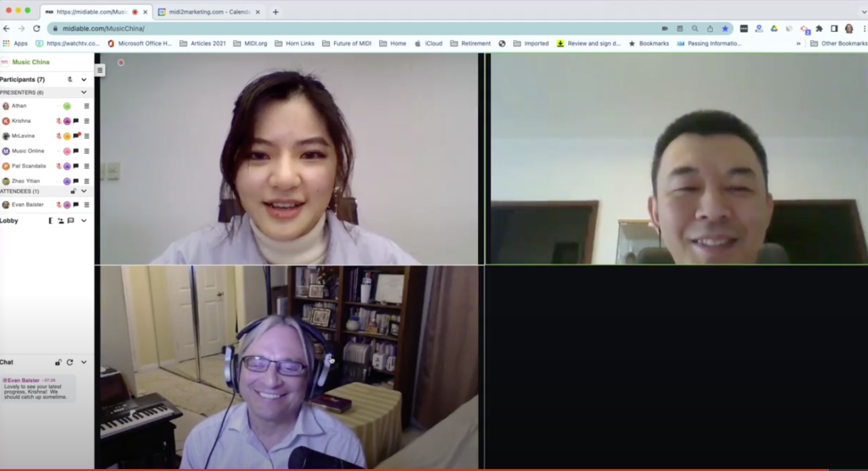Click the add-person icon in Lobby row

(60, 221)
